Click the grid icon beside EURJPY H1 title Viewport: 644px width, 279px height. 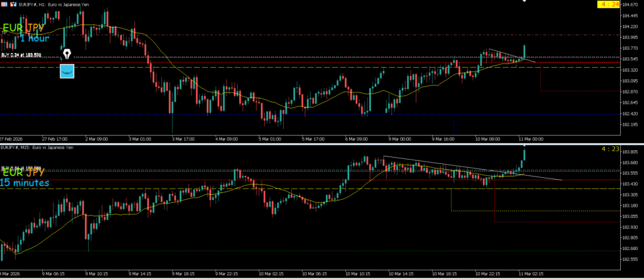pos(4,4)
